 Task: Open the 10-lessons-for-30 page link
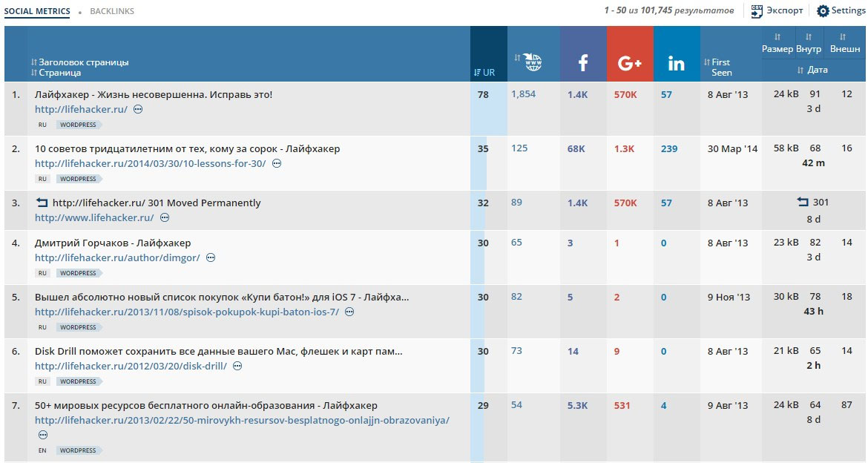click(150, 163)
